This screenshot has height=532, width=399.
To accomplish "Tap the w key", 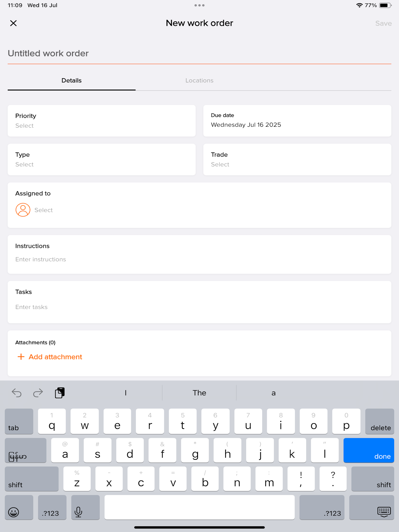I will tap(85, 421).
